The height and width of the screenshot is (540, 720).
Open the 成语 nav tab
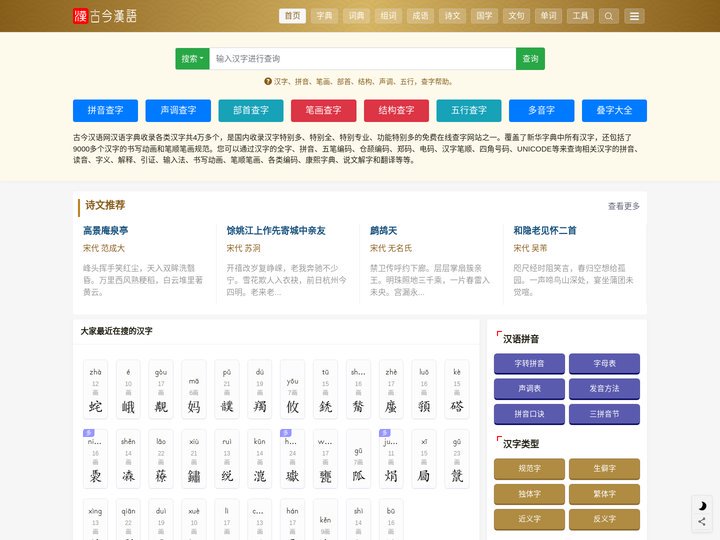tap(420, 16)
